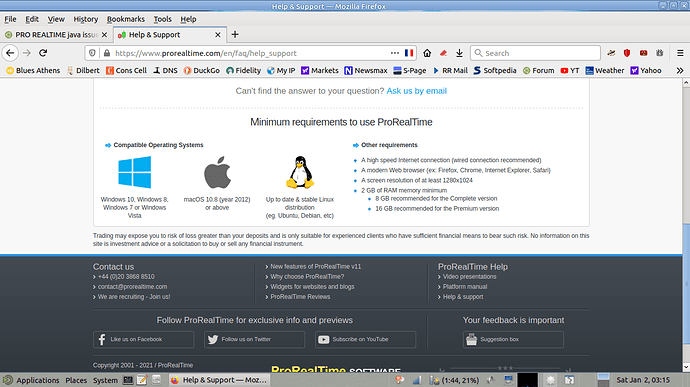This screenshot has height=387, width=690.
Task: Open the File menu
Action: coord(10,19)
